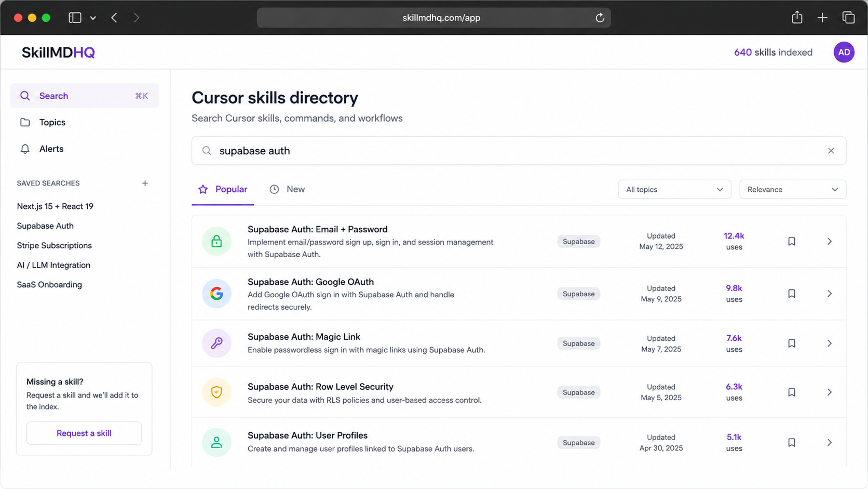Click the skillmdhq.com/app address bar

433,18
